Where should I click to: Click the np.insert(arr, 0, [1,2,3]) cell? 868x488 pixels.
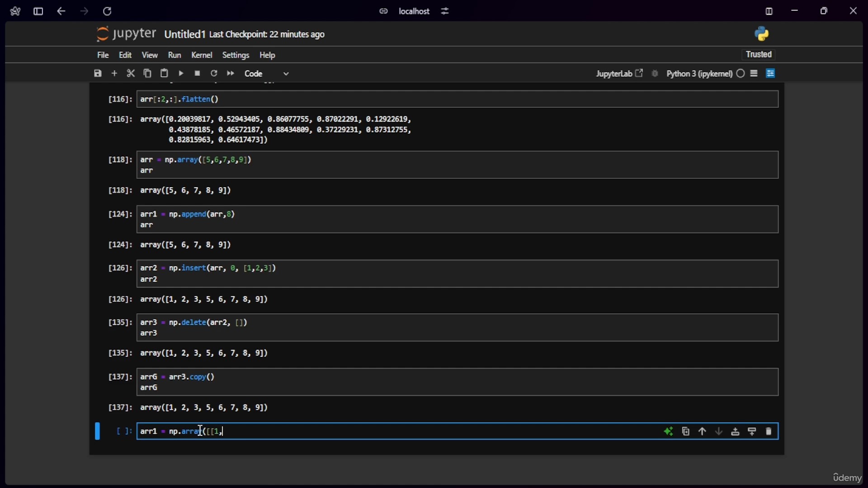458,273
